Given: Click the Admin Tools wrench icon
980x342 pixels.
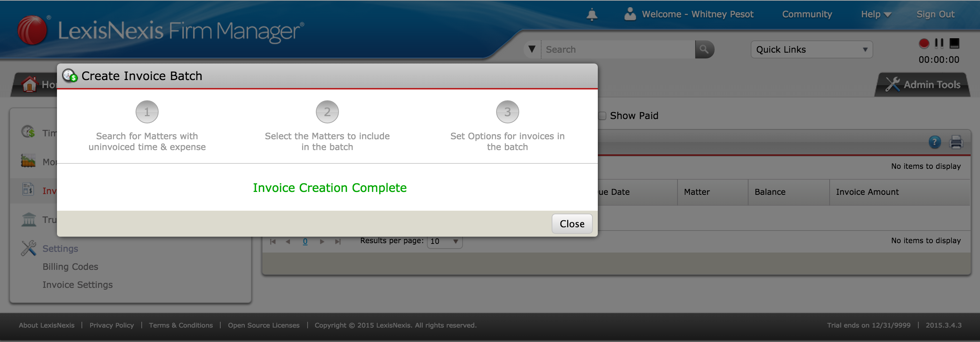Looking at the screenshot, I should coord(892,84).
